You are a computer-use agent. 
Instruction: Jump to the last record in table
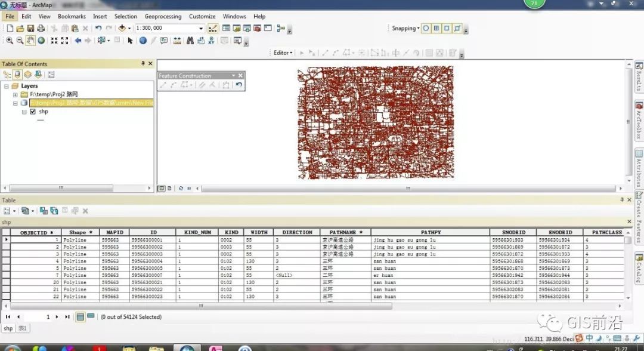coord(67,317)
